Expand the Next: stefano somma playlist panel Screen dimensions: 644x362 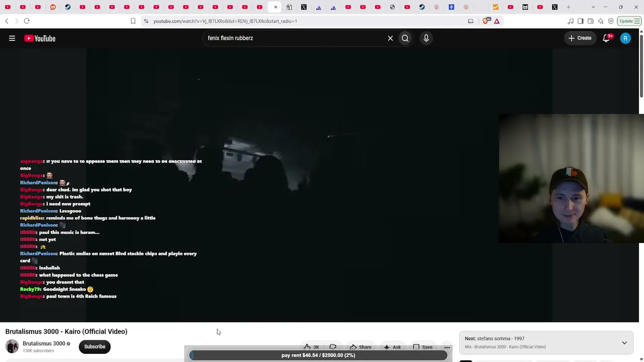(x=624, y=343)
